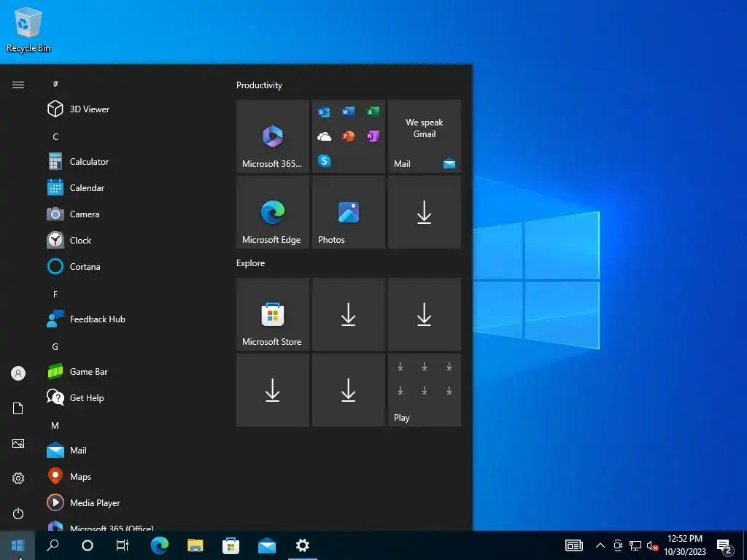
Task: Expand the Start menu hamburger button
Action: (x=18, y=85)
